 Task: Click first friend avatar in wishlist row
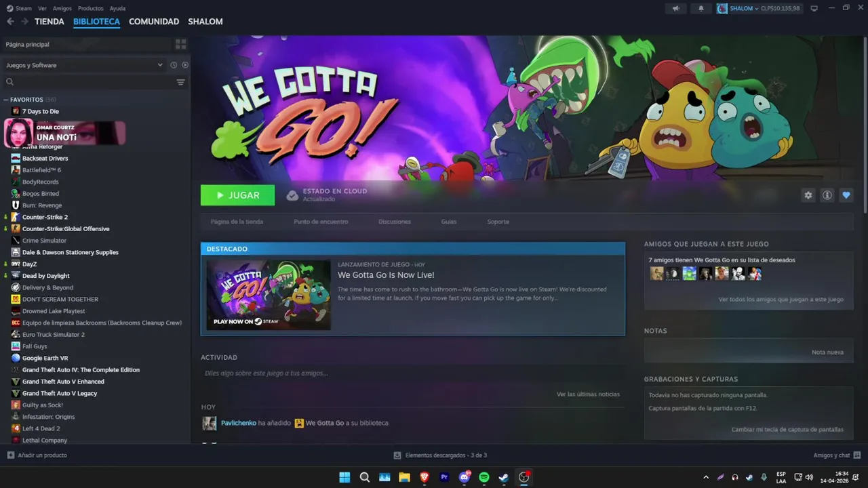click(x=656, y=273)
